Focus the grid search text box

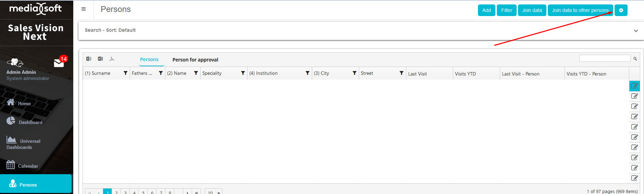point(605,58)
